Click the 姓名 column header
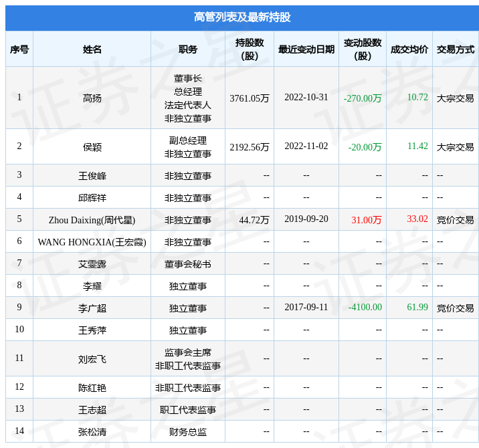 pyautogui.click(x=92, y=49)
